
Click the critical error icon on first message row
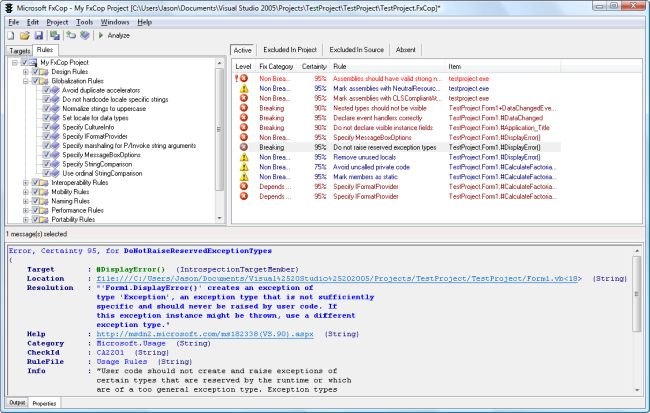243,77
